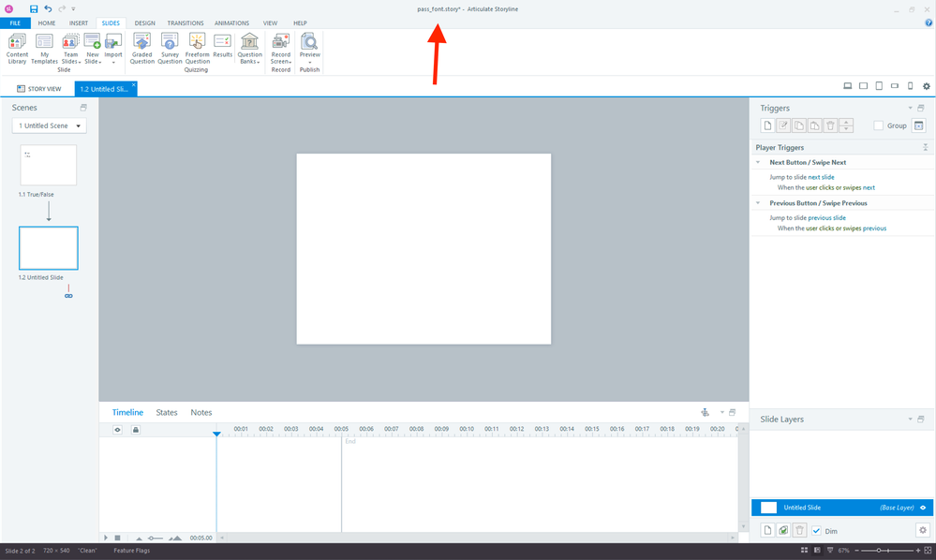
Task: Insert a Graded Question slide
Action: tap(142, 48)
